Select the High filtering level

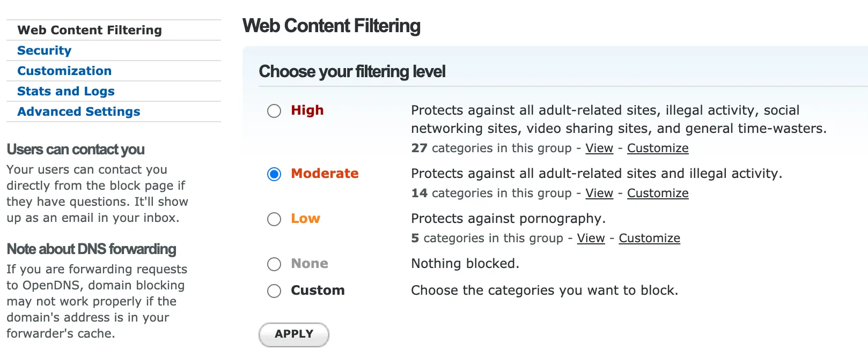tap(274, 111)
